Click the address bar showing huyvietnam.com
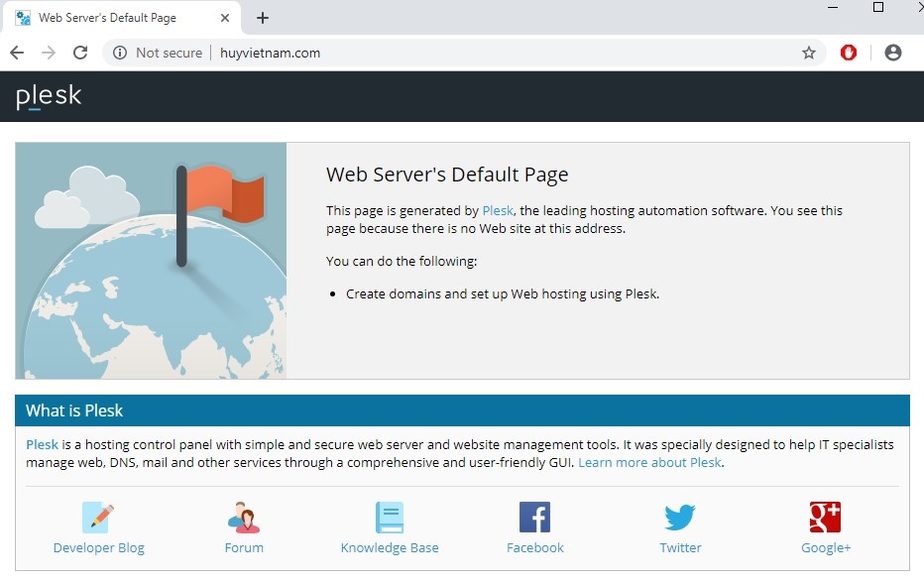The image size is (924, 583). [496, 53]
